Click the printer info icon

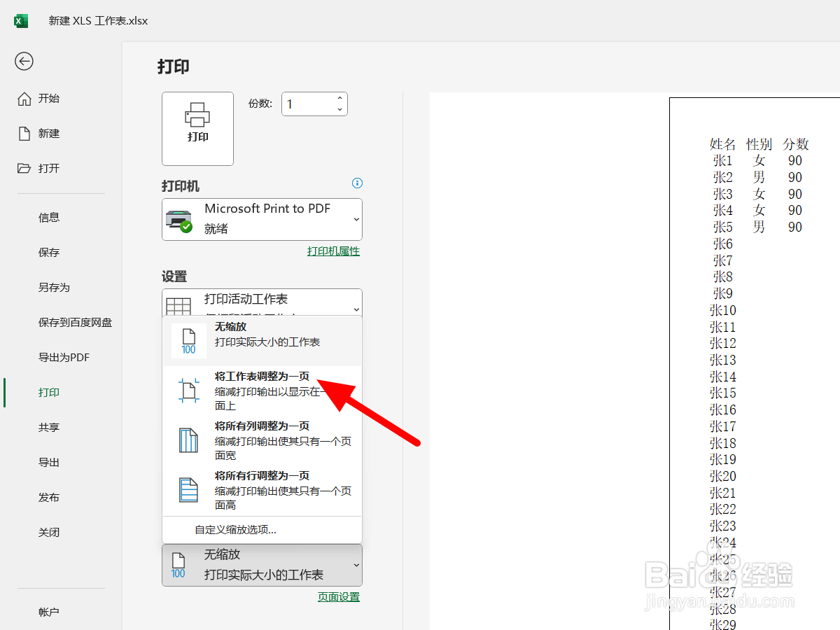(357, 183)
